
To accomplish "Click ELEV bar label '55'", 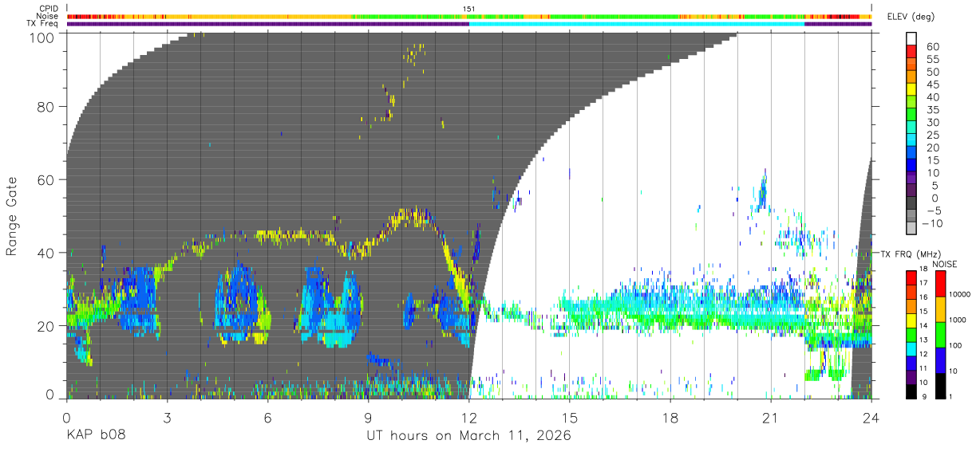I will click(x=933, y=59).
